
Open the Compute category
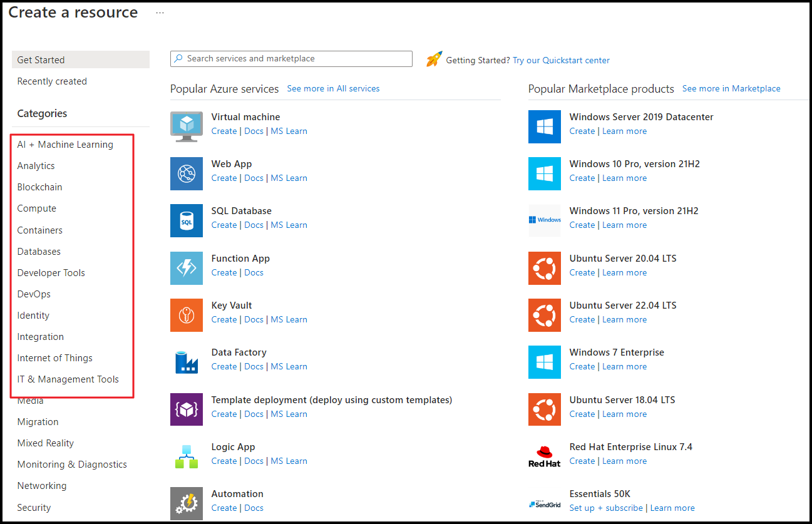[36, 208]
